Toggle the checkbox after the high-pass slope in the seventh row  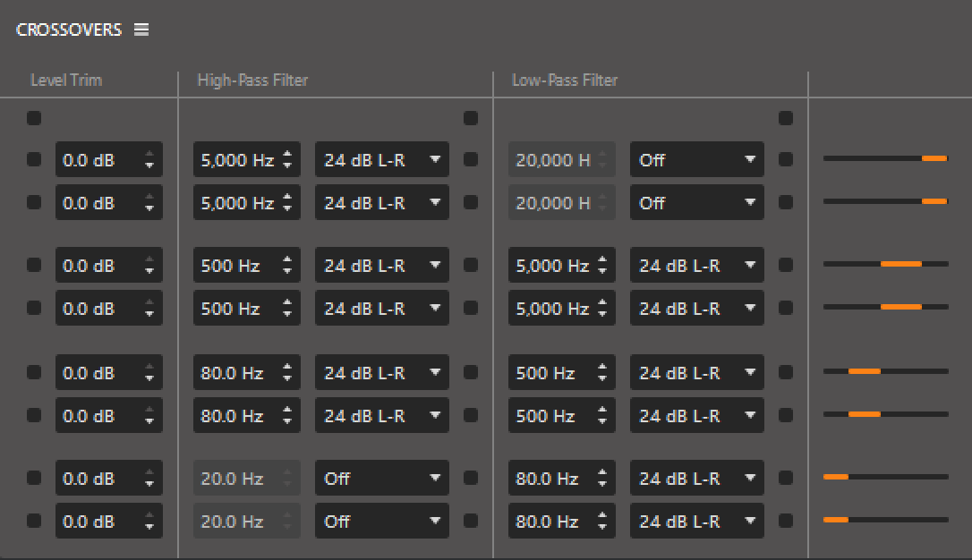point(471,478)
